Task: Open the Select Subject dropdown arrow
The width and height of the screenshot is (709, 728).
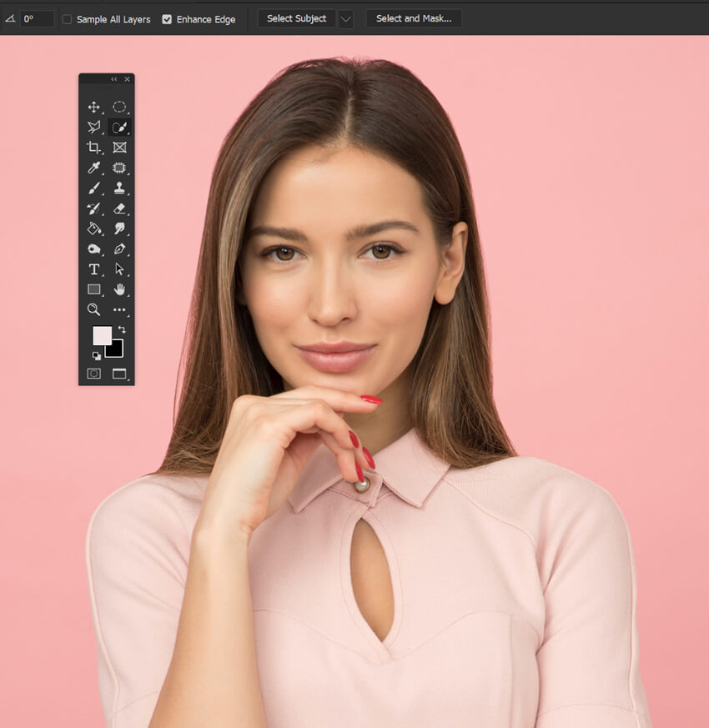Action: pyautogui.click(x=345, y=19)
